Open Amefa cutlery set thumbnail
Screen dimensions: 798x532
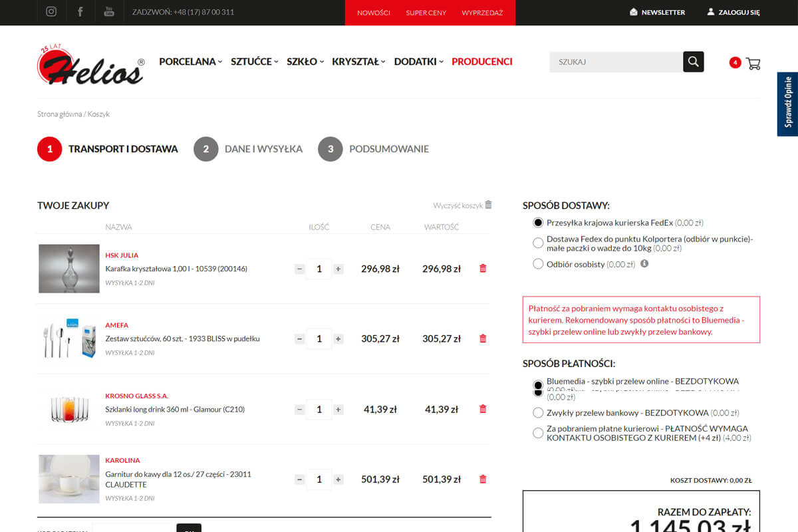point(69,338)
